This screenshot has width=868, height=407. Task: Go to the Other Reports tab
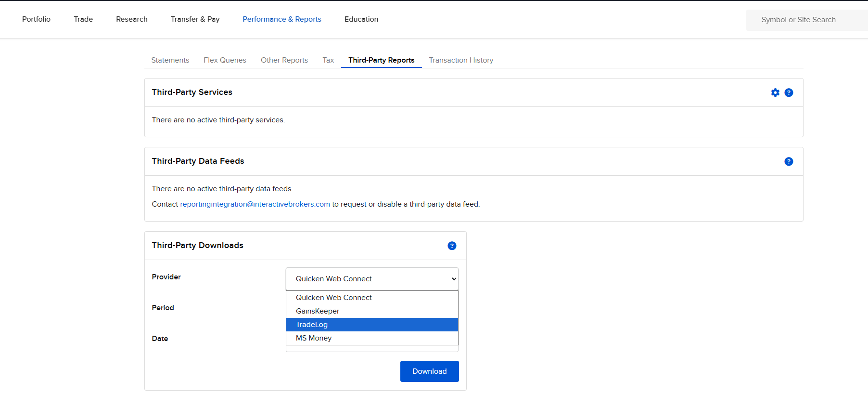coord(284,60)
